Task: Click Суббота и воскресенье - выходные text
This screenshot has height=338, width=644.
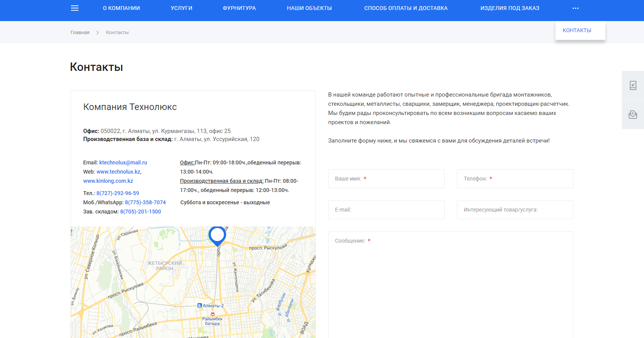Action: 225,202
